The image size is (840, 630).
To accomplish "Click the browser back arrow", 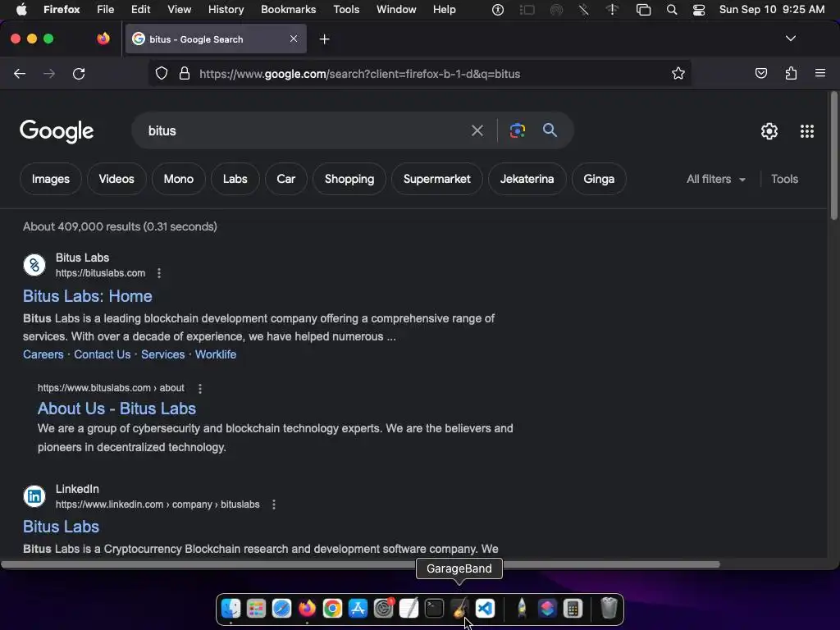I will [20, 73].
